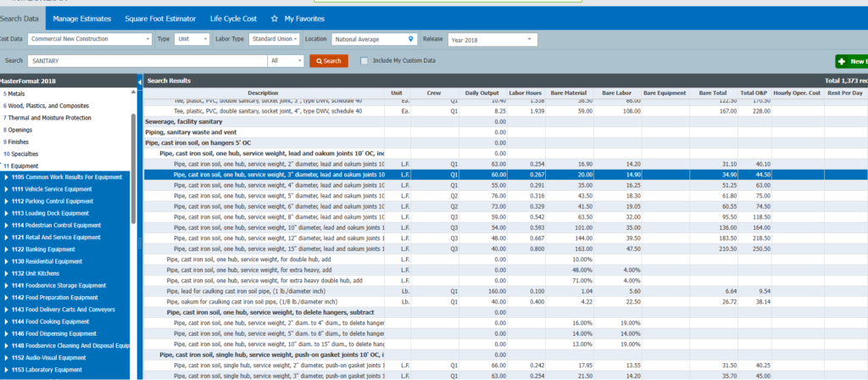Select 6 Wood, Plastics, and Composites
The height and width of the screenshot is (380, 868).
46,105
